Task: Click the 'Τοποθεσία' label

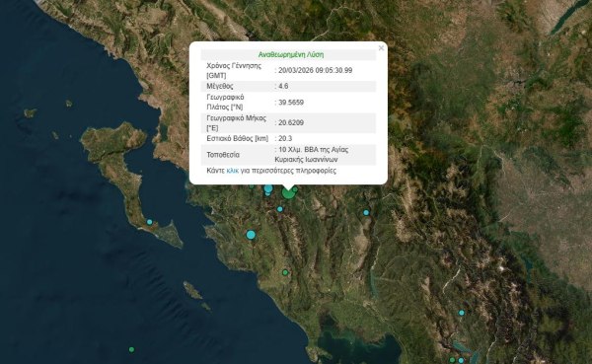Action: 223,155
